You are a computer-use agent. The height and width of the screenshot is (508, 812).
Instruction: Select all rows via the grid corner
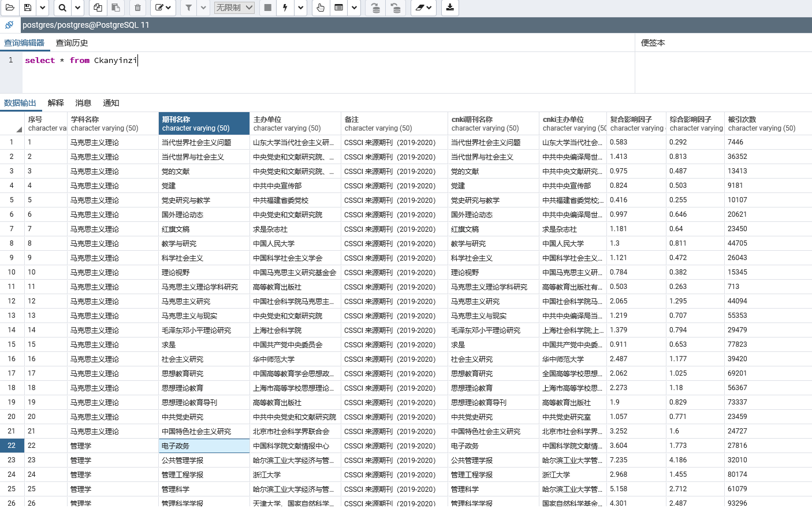[x=12, y=124]
